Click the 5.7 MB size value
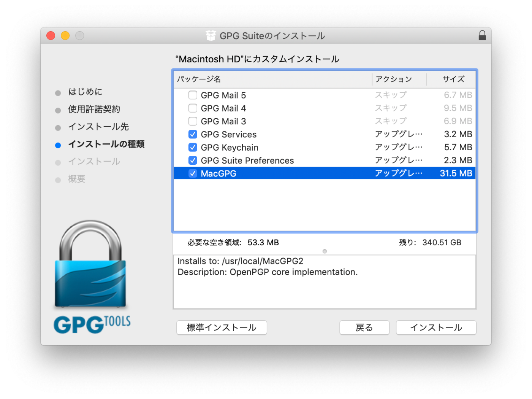The width and height of the screenshot is (532, 399). pyautogui.click(x=458, y=147)
